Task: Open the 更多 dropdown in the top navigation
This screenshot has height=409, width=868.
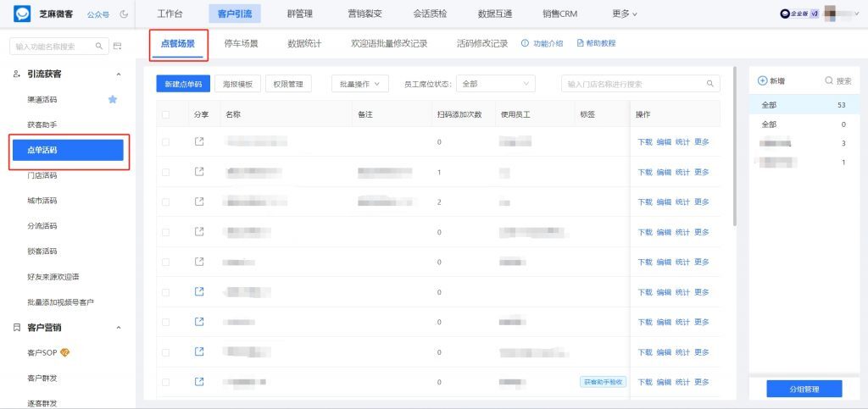Action: click(625, 14)
